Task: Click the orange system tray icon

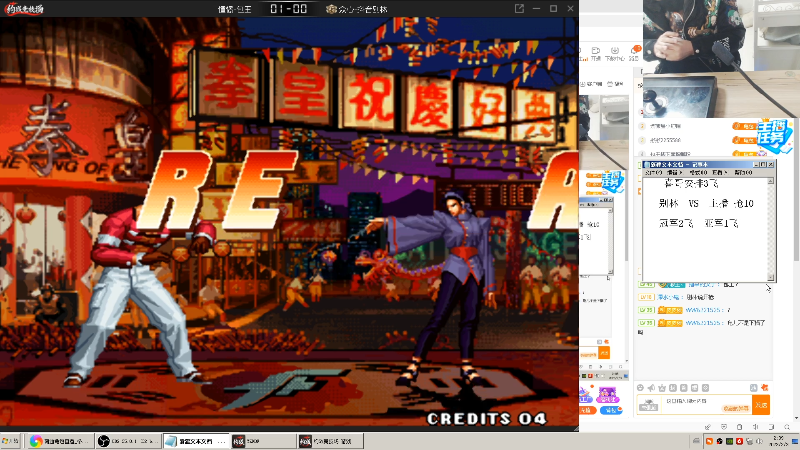Action: [x=709, y=441]
